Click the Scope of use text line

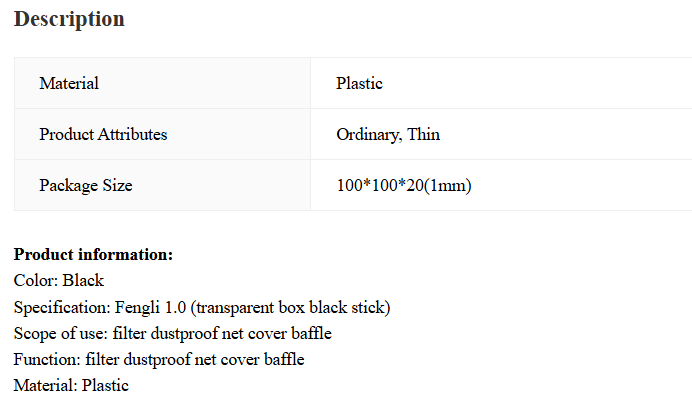coord(173,333)
